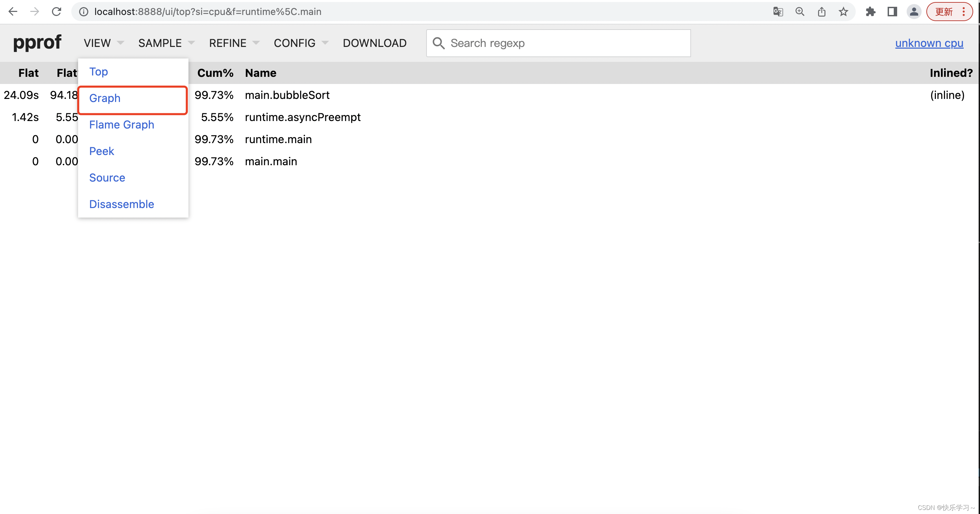980x514 pixels.
Task: Expand the SAMPLE dropdown menu
Action: pos(166,43)
